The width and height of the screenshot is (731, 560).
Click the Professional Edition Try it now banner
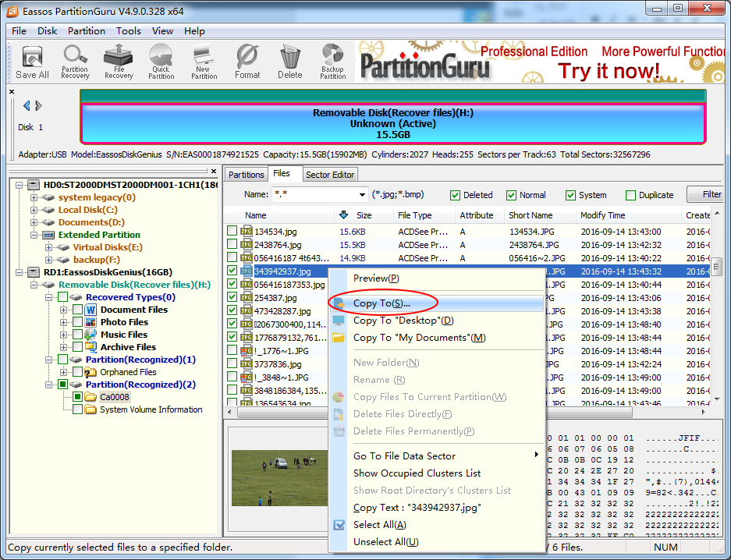click(541, 62)
